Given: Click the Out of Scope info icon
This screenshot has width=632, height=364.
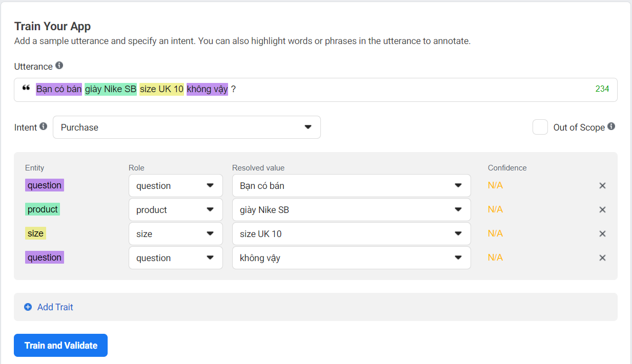Looking at the screenshot, I should (611, 126).
